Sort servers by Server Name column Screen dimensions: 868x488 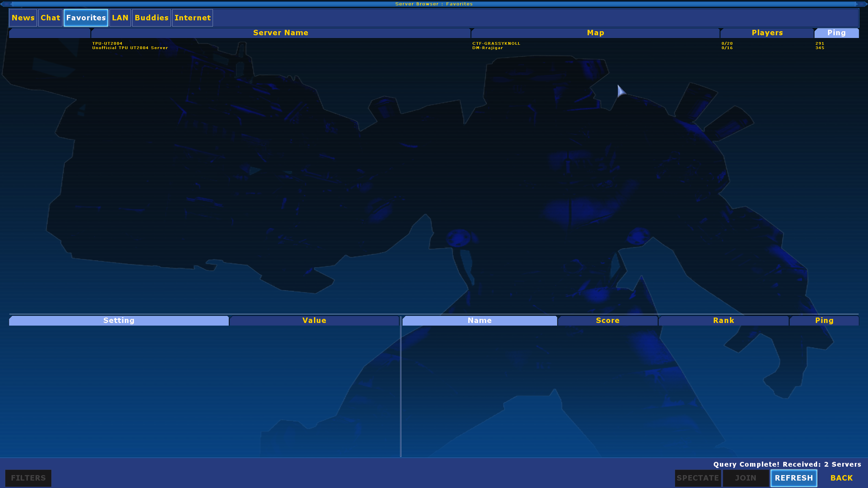(x=281, y=33)
